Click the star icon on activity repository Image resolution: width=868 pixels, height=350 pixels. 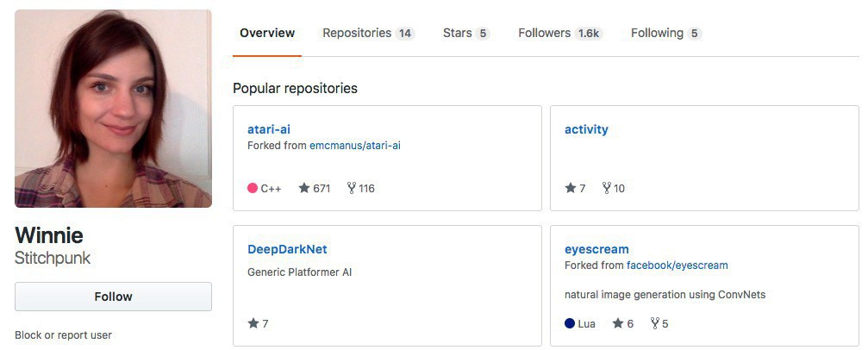(x=571, y=188)
